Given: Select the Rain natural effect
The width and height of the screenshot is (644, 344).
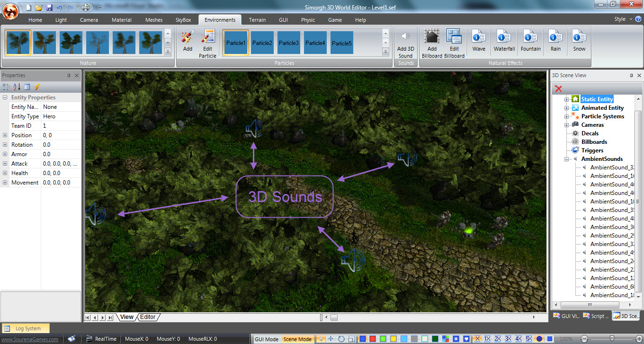Looking at the screenshot, I should (x=555, y=40).
